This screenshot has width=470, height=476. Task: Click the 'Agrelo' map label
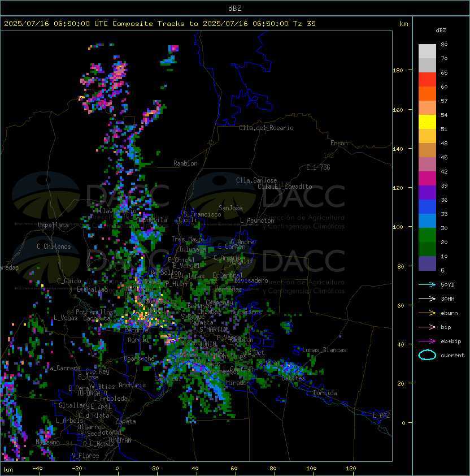click(138, 340)
